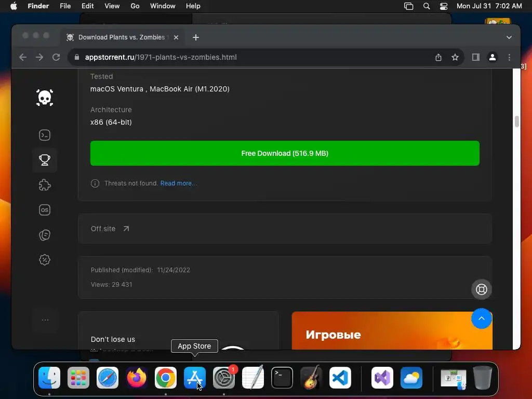Click the orange Игровые banner
Image resolution: width=532 pixels, height=399 pixels.
(x=392, y=330)
